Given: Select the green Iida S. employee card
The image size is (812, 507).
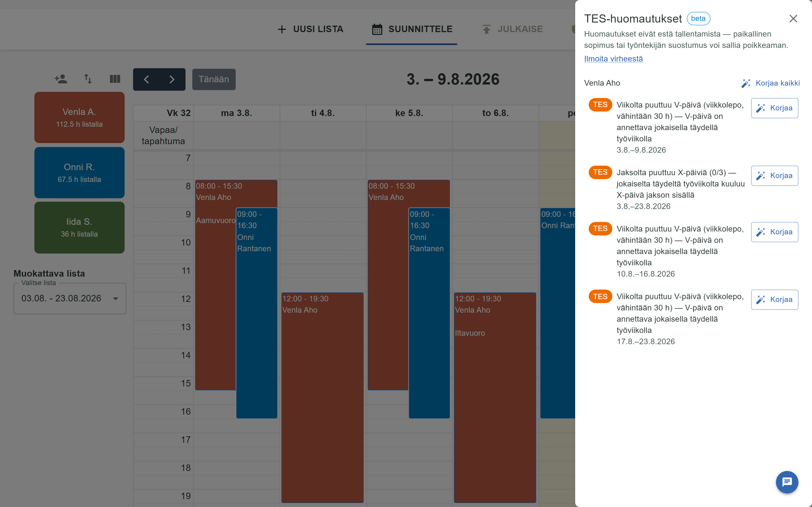Looking at the screenshot, I should [80, 228].
